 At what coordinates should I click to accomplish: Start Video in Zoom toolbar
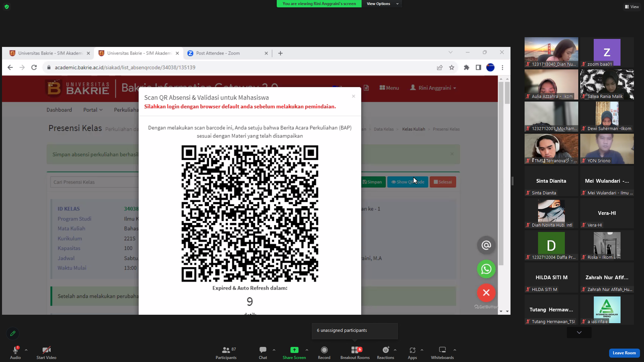click(46, 353)
